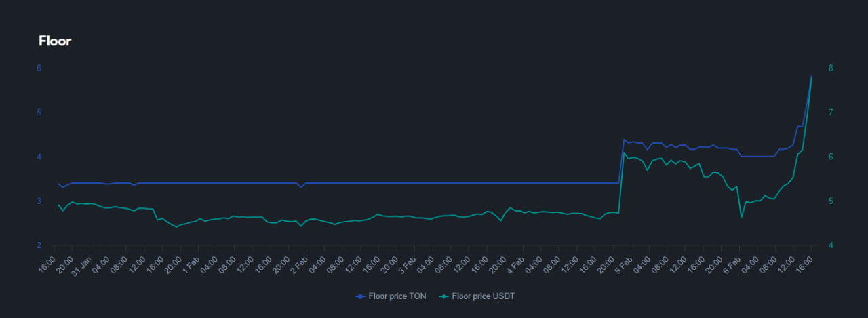
Task: Click value 2 on the blue TON axis
Action: pyautogui.click(x=39, y=245)
